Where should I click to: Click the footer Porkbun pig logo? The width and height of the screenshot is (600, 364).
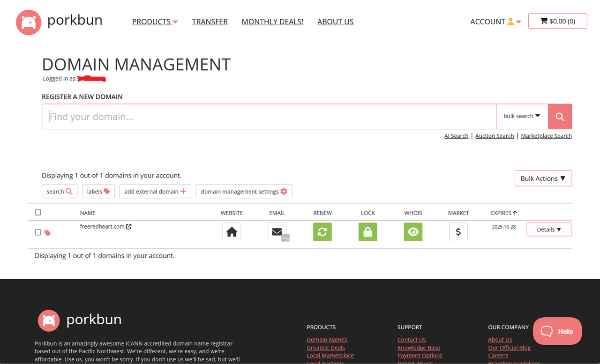click(x=49, y=320)
